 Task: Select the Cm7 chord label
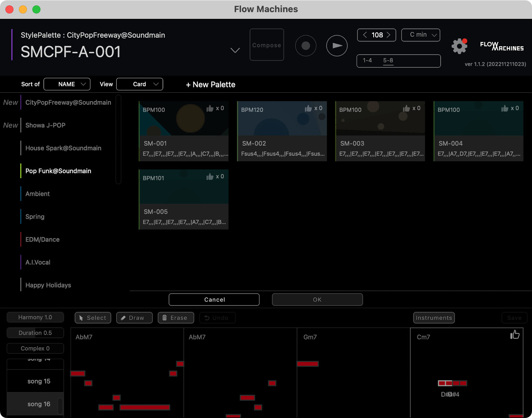tap(423, 337)
